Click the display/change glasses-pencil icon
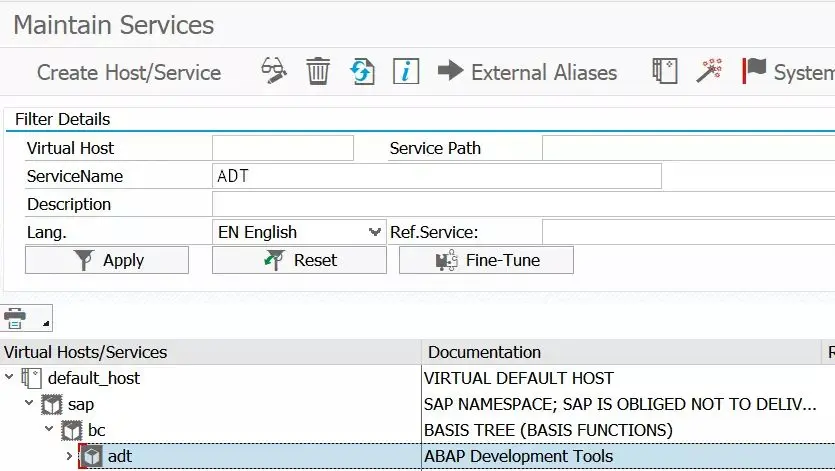Screen dimensions: 835x471 [273, 71]
